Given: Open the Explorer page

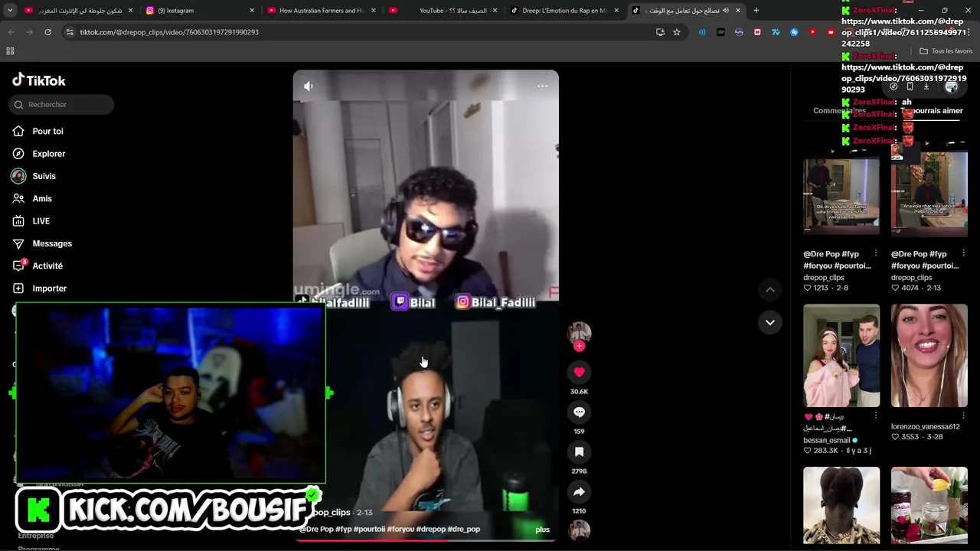Looking at the screenshot, I should tap(48, 154).
